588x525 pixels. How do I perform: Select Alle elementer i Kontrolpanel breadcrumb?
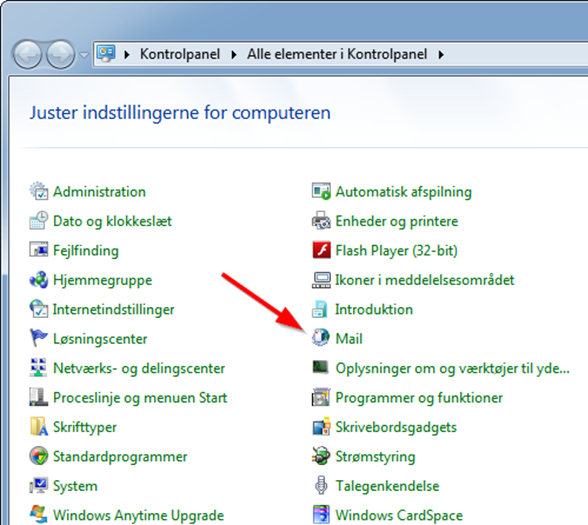coord(337,54)
